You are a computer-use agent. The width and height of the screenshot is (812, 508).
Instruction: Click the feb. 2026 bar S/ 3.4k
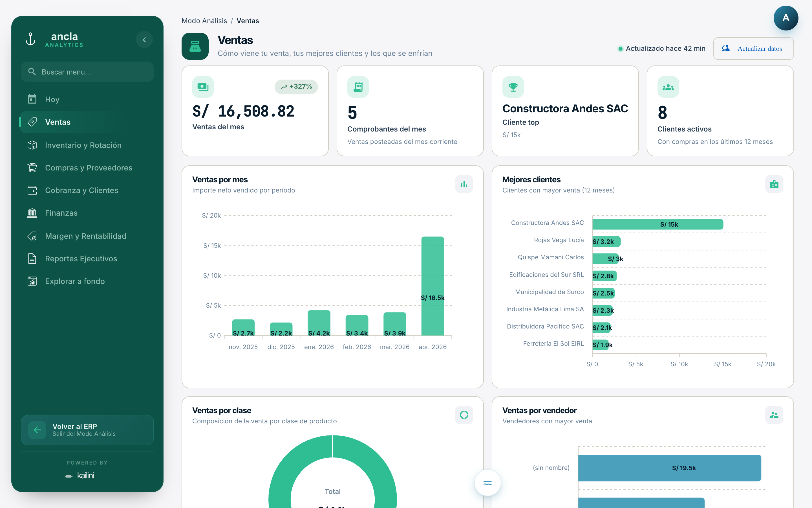(x=357, y=325)
